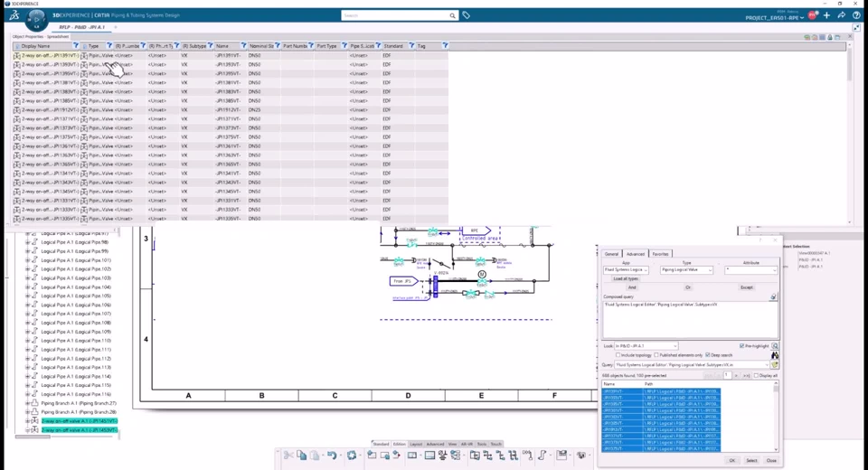Click the Except operator button
Screen dimensions: 868x470
point(747,287)
